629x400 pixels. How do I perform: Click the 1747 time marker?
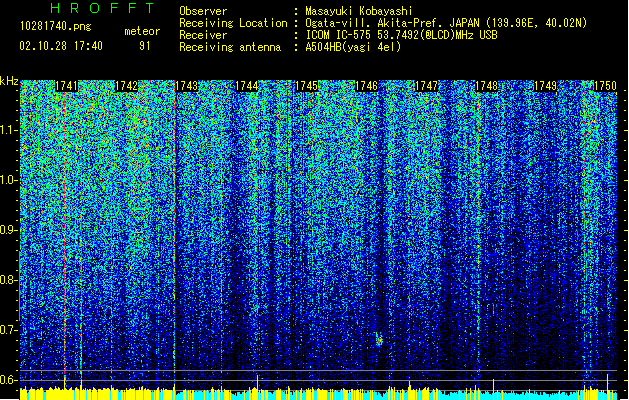[x=426, y=86]
